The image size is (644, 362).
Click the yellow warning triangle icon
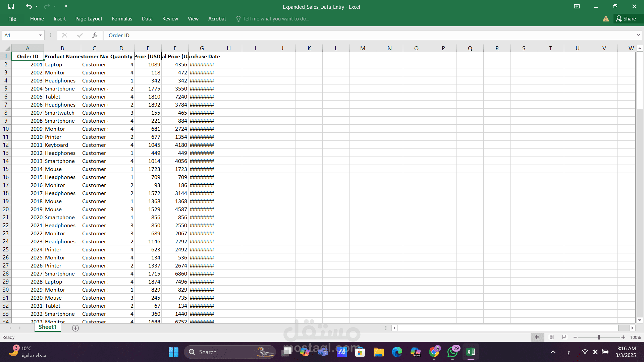606,19
